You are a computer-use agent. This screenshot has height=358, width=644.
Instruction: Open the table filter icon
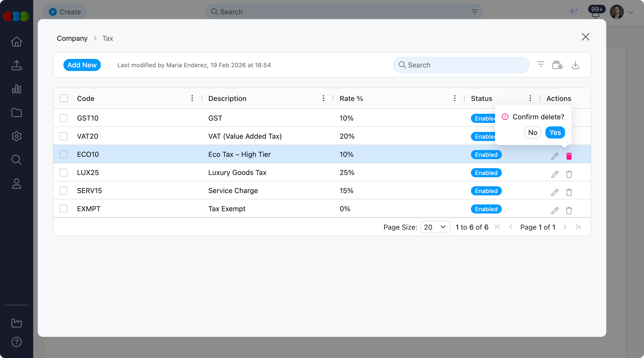pyautogui.click(x=541, y=65)
